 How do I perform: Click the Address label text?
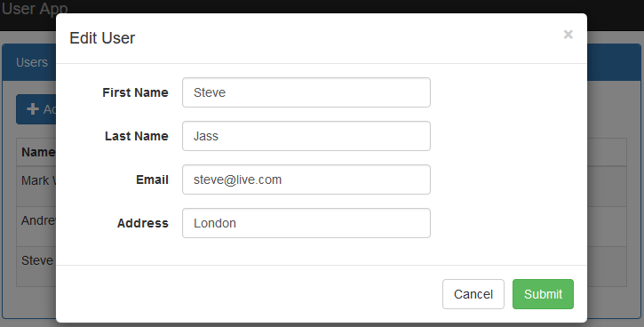[x=142, y=223]
